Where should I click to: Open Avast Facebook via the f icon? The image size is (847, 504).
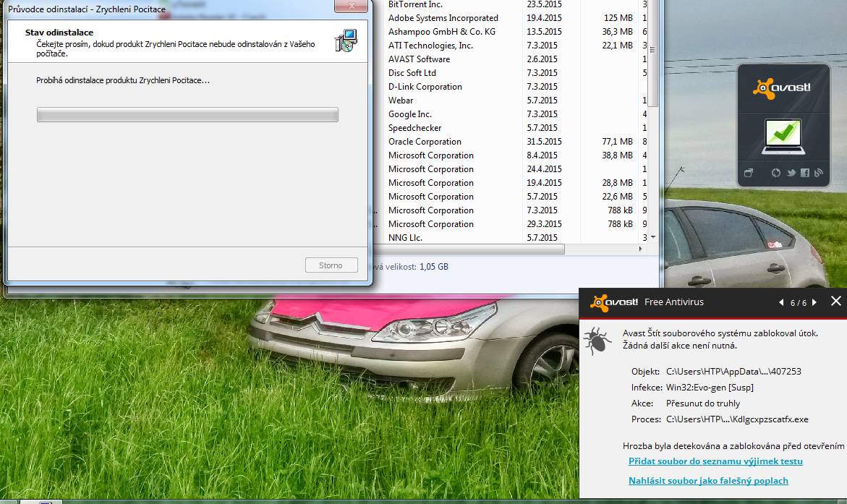[x=805, y=173]
